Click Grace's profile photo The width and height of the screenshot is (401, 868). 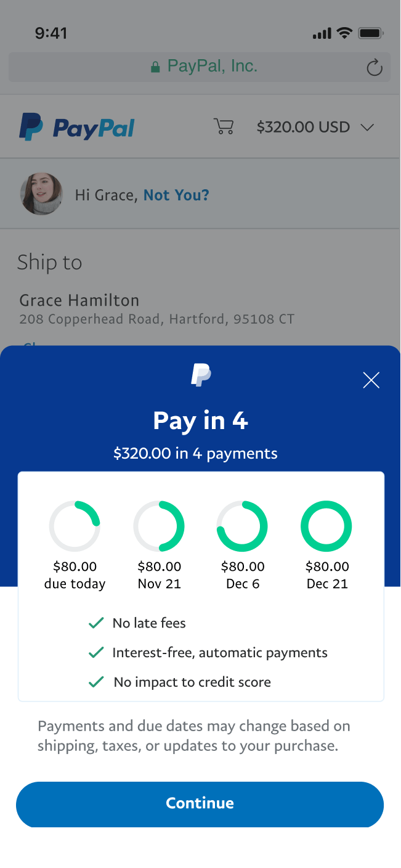[x=42, y=194]
